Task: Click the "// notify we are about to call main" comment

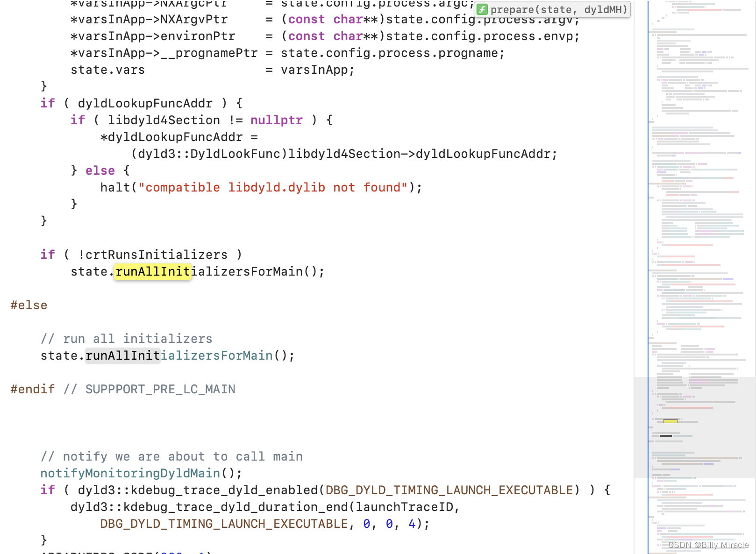Action: point(171,456)
